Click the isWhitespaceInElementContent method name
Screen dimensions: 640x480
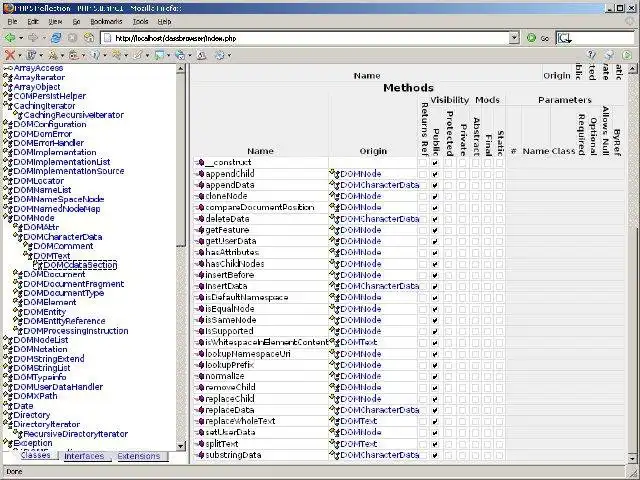tap(267, 342)
